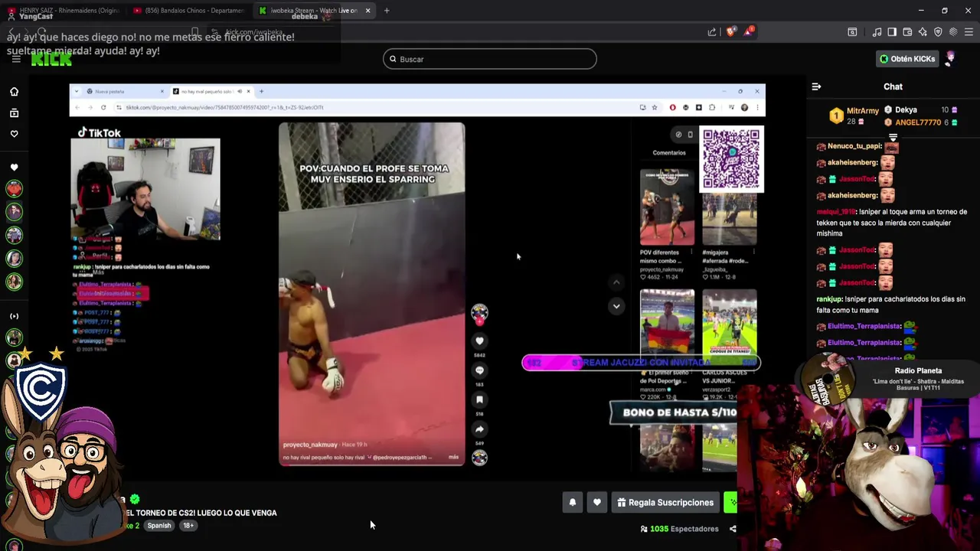
Task: Click the TikTok creator avatar with plus badge
Action: click(479, 313)
